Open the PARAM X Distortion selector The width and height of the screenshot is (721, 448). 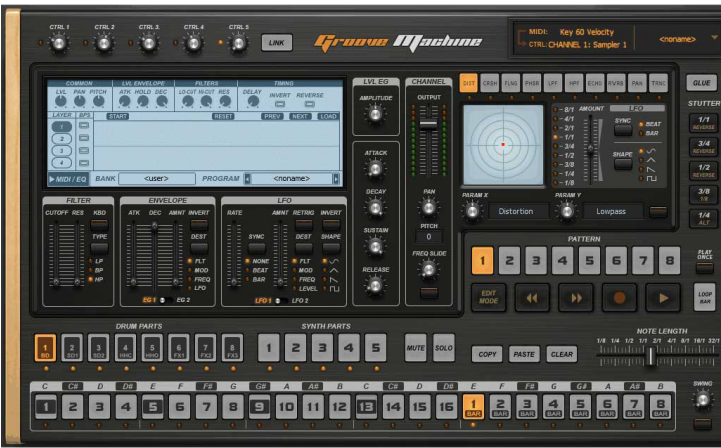(x=517, y=212)
